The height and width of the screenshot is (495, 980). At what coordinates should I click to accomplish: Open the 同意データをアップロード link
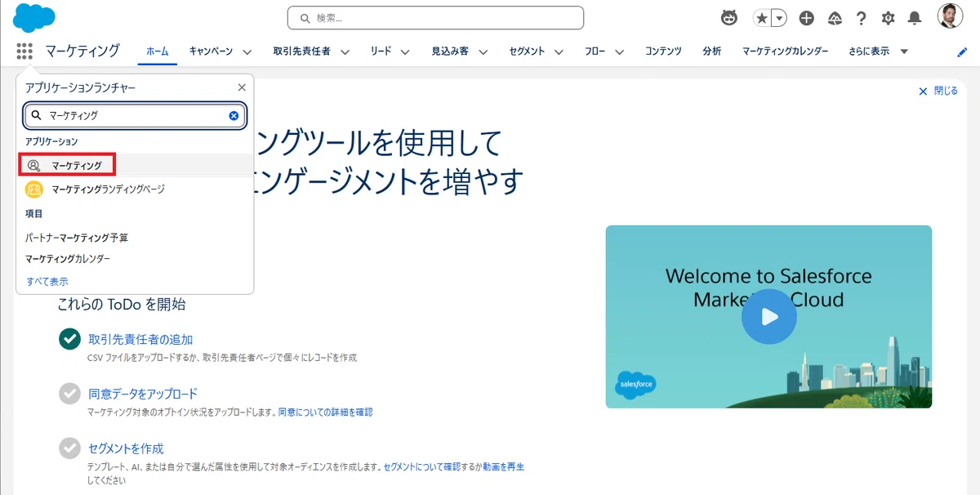143,394
